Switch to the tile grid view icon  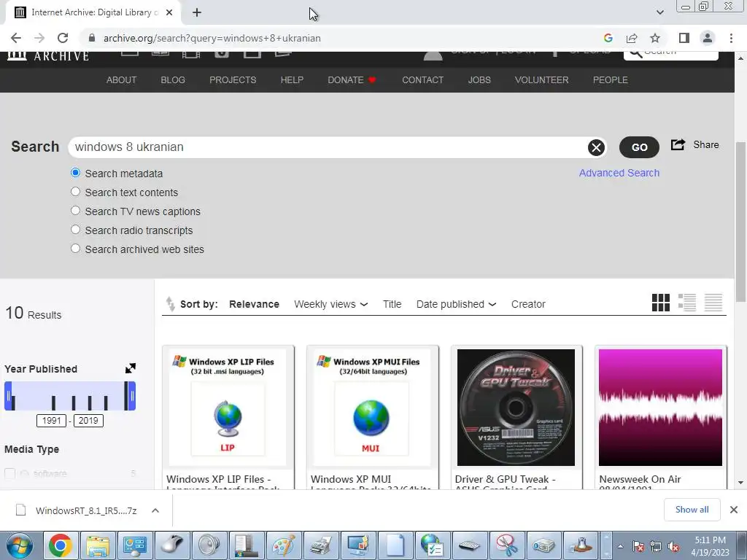click(x=661, y=303)
